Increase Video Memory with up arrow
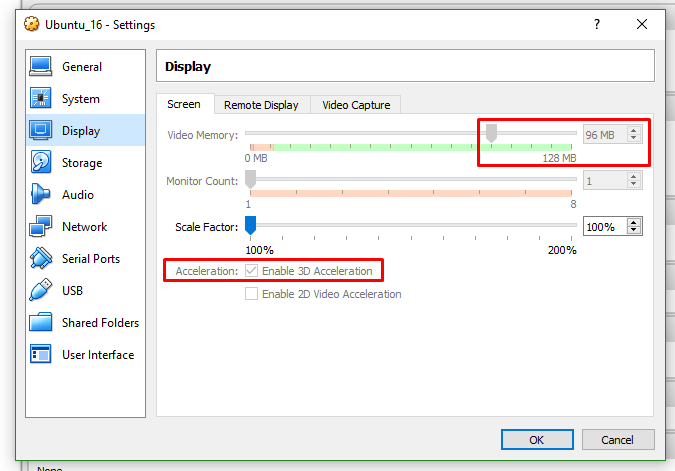 point(634,130)
